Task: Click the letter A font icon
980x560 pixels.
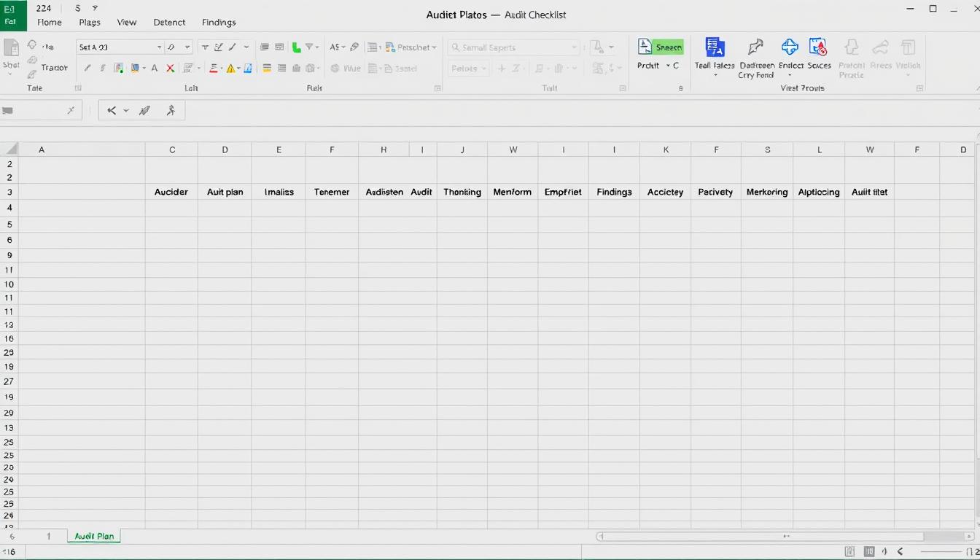Action: (x=154, y=68)
